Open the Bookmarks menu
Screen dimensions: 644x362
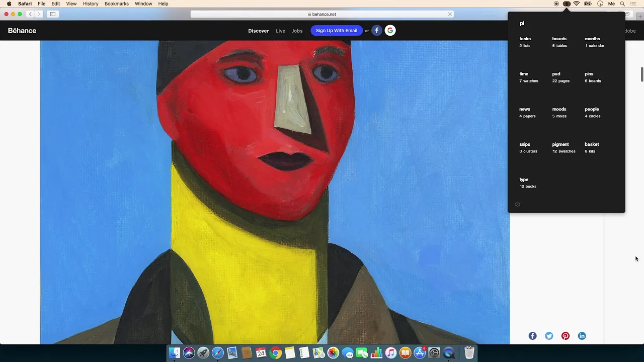(x=117, y=4)
